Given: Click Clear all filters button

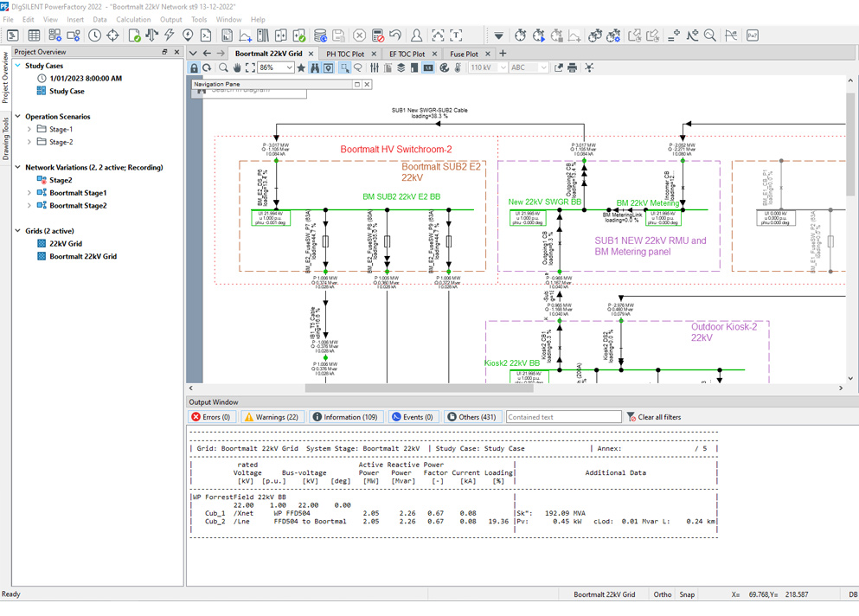Looking at the screenshot, I should tap(653, 417).
